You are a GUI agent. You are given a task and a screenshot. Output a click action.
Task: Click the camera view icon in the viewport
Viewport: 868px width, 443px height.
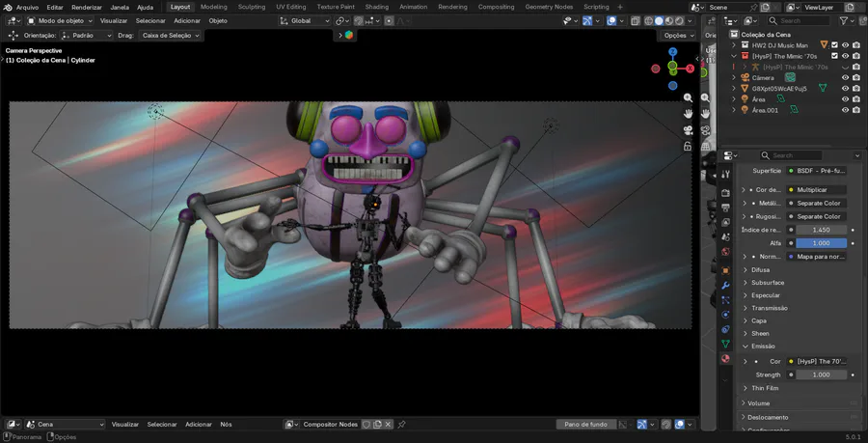pyautogui.click(x=689, y=130)
